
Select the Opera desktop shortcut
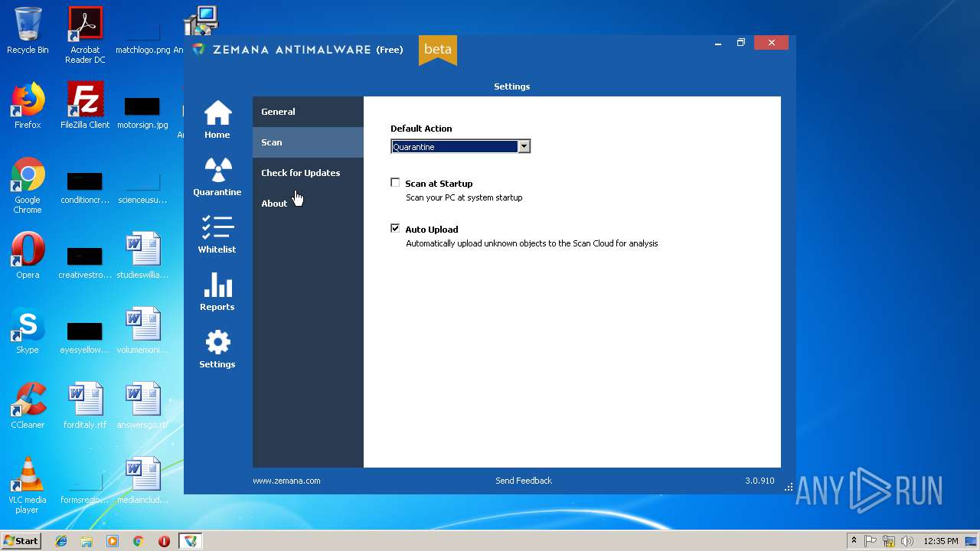tap(28, 256)
